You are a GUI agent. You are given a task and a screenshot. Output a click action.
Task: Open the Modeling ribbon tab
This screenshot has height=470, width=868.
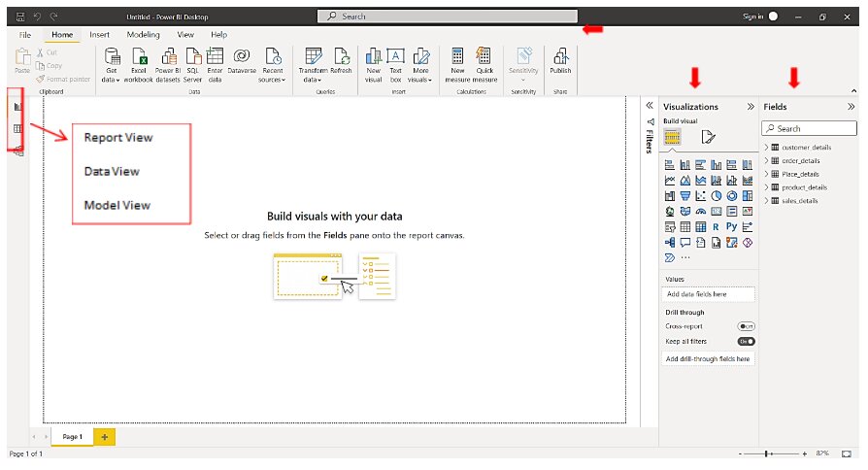pyautogui.click(x=143, y=34)
